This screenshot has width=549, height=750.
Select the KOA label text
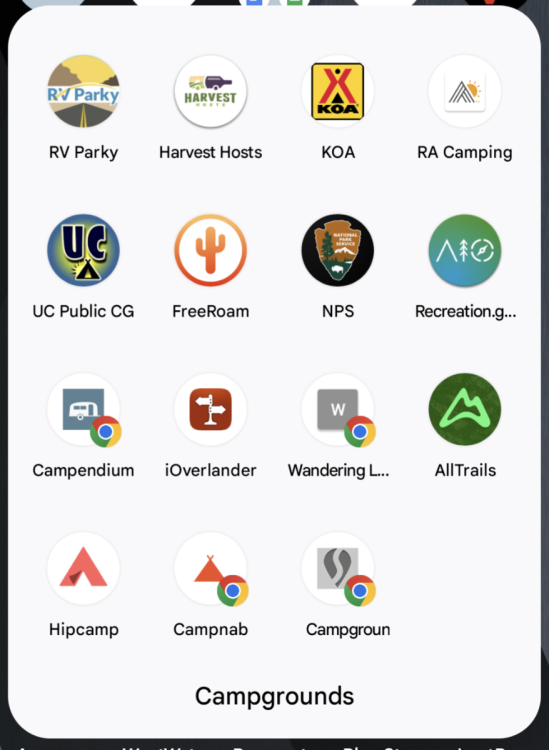pos(338,152)
